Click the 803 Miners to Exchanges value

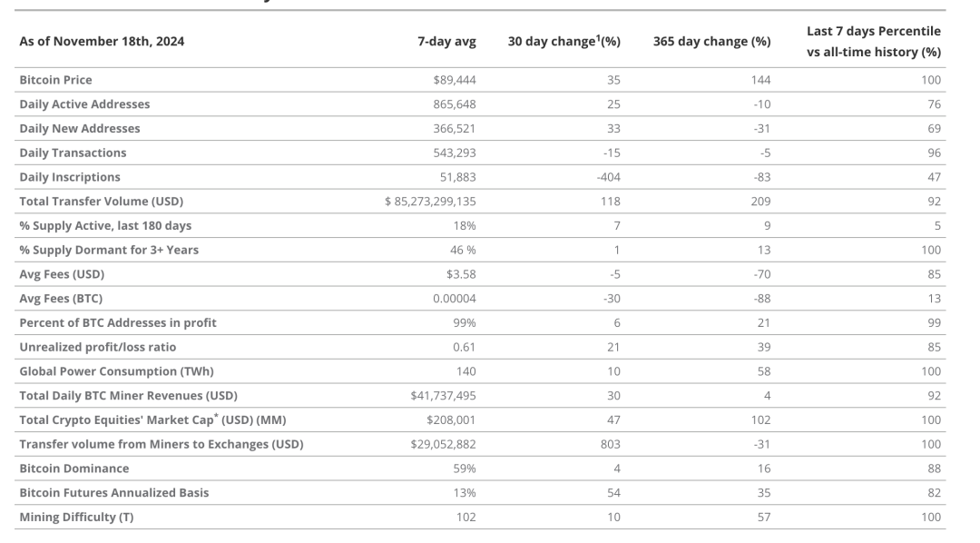610,444
